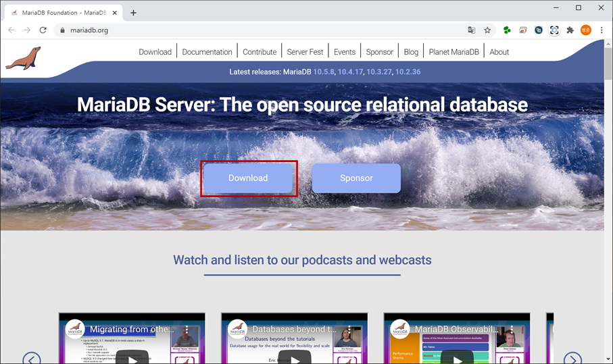Open release 10.4.17 link
The image size is (613, 364).
click(x=350, y=72)
